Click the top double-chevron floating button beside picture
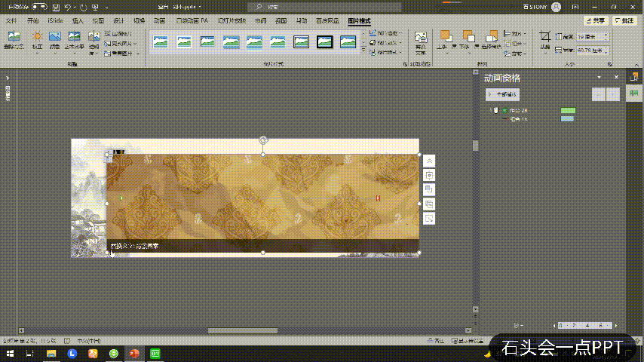This screenshot has height=362, width=644. point(429,161)
